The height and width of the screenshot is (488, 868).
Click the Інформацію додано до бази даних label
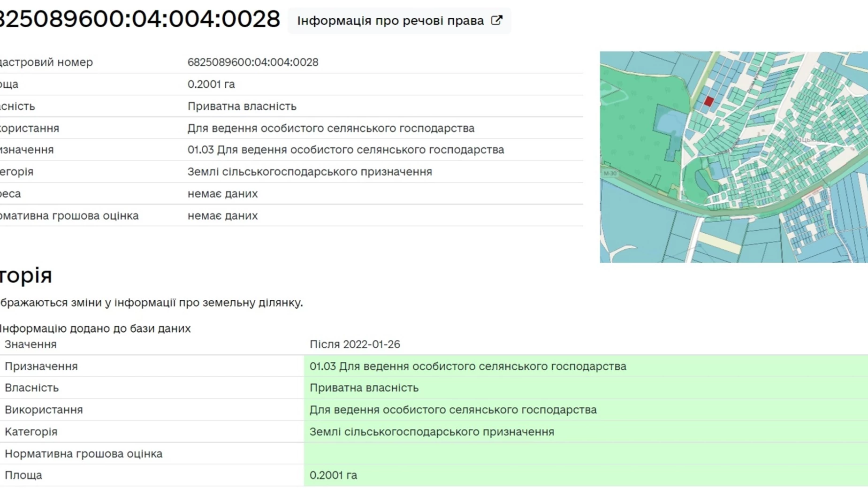pyautogui.click(x=95, y=328)
